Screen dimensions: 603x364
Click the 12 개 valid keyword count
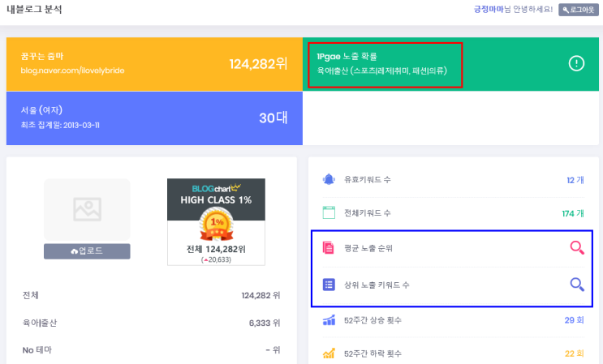(575, 180)
